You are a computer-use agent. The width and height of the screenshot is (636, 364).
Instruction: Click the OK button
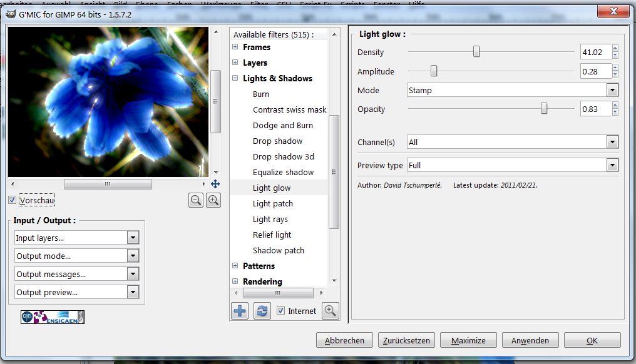(x=592, y=340)
